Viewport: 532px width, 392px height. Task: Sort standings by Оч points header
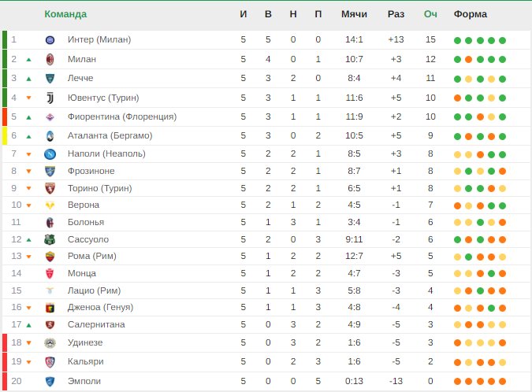click(x=430, y=14)
